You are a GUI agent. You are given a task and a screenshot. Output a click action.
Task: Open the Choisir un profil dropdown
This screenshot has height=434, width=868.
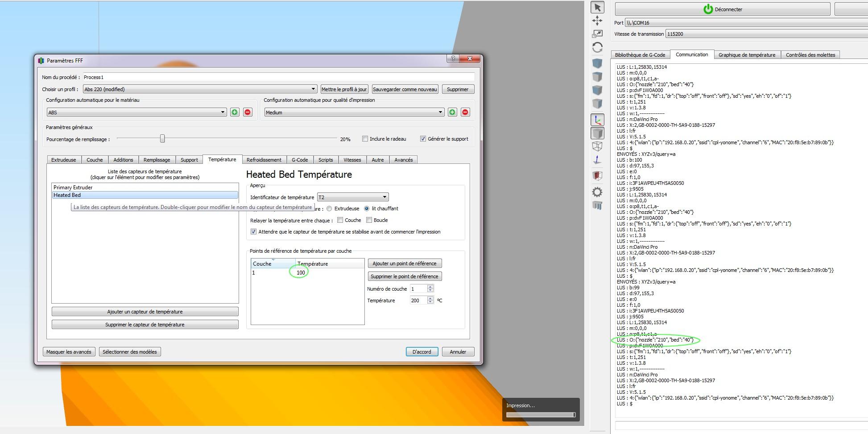pos(200,89)
